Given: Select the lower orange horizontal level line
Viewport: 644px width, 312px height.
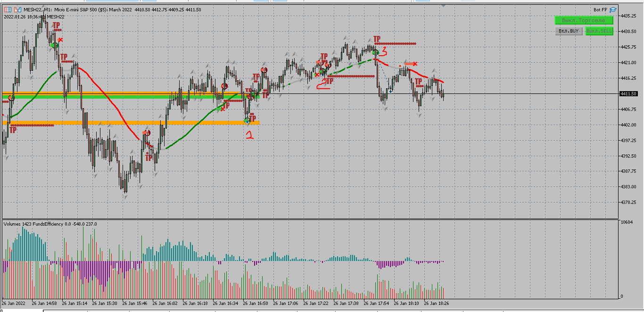Looking at the screenshot, I should (131, 123).
